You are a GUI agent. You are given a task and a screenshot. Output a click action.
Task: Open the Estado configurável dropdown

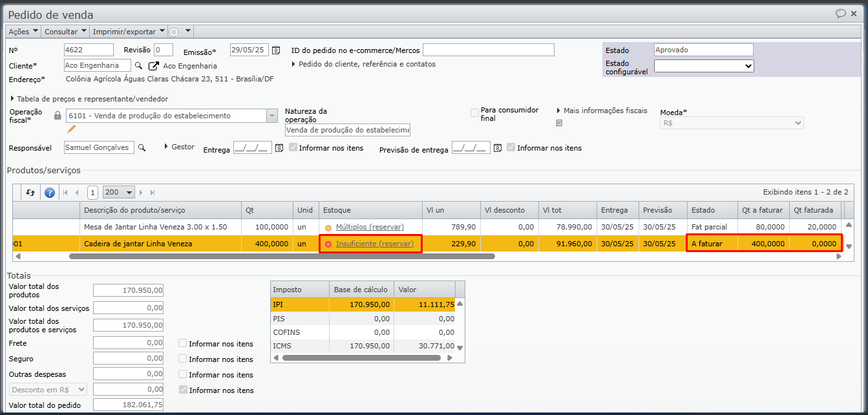(x=704, y=65)
